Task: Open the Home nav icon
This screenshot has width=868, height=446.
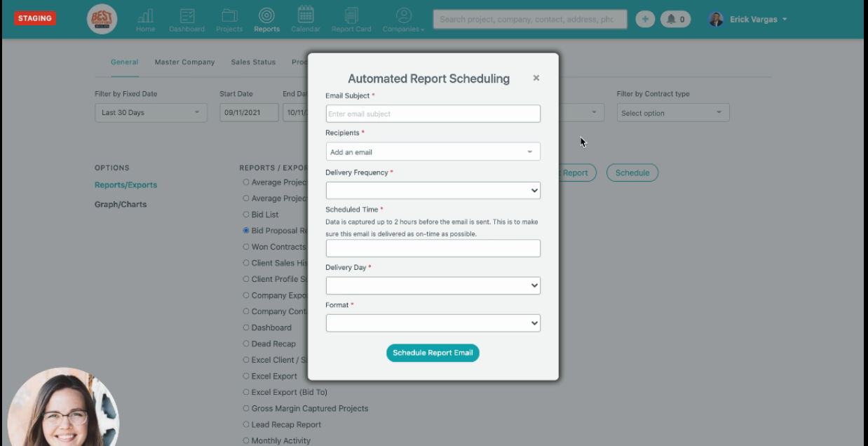Action: tap(145, 20)
